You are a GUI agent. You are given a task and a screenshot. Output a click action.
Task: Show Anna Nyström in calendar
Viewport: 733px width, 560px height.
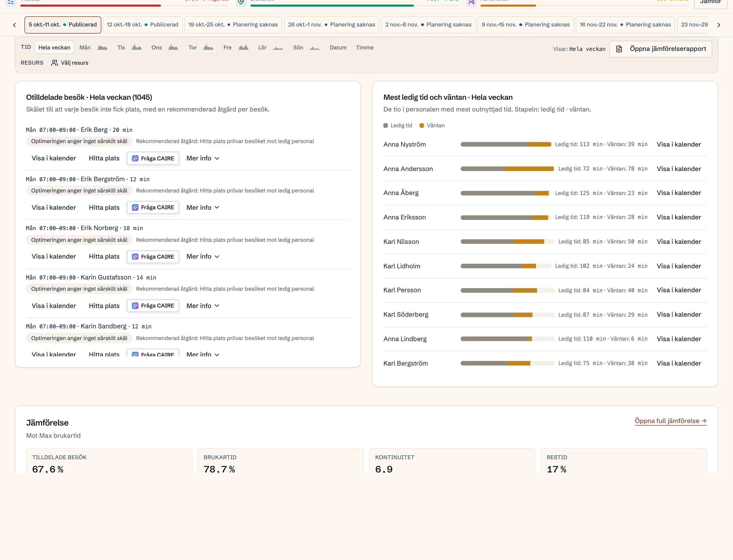tap(679, 144)
